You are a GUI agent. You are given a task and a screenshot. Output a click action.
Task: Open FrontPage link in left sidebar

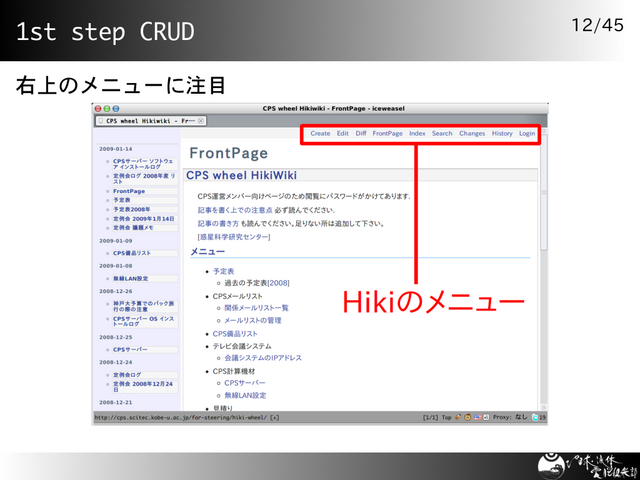[x=129, y=190]
